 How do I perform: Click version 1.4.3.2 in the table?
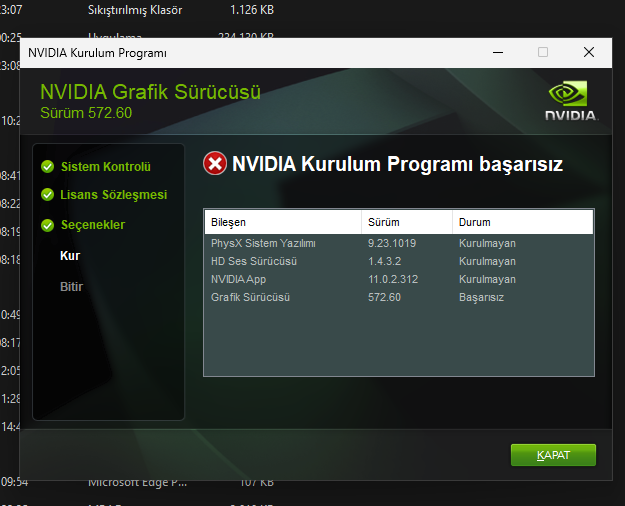[x=384, y=261]
